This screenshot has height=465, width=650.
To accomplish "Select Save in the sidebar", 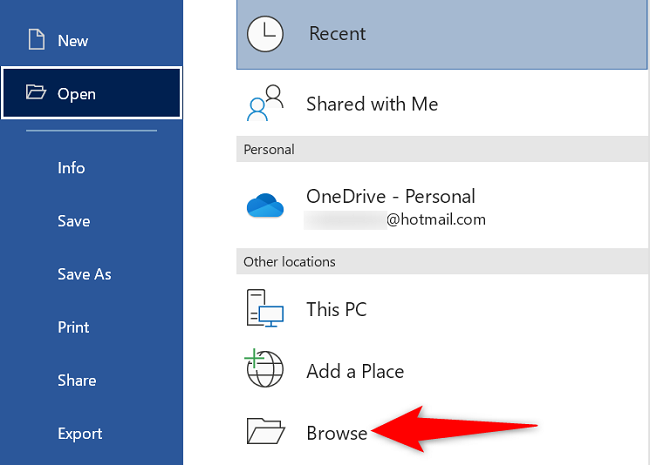I will click(x=74, y=221).
